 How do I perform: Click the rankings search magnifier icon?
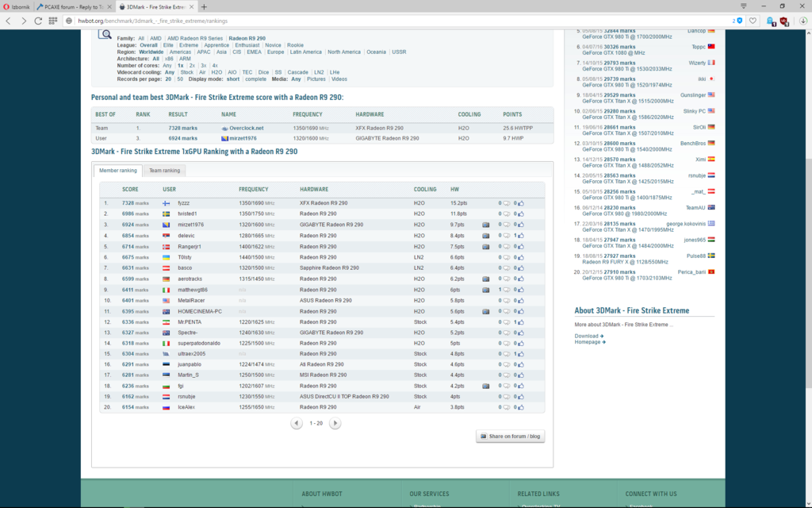(x=105, y=35)
